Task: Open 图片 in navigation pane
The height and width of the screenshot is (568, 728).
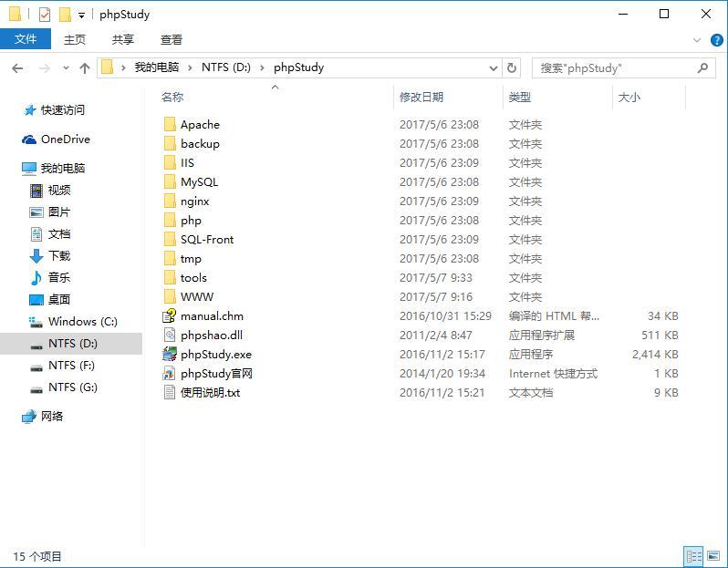Action: (x=59, y=212)
